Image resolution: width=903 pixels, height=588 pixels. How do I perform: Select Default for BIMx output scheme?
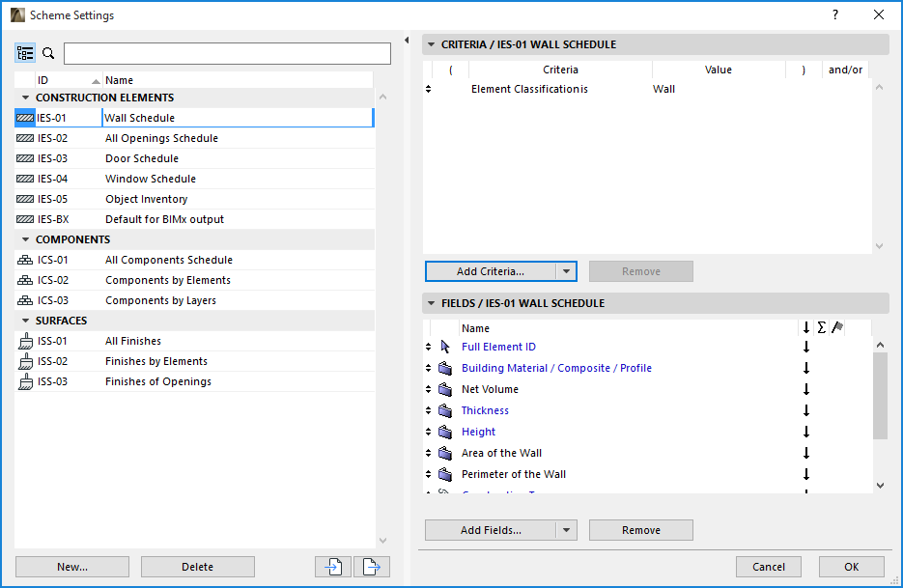(195, 219)
